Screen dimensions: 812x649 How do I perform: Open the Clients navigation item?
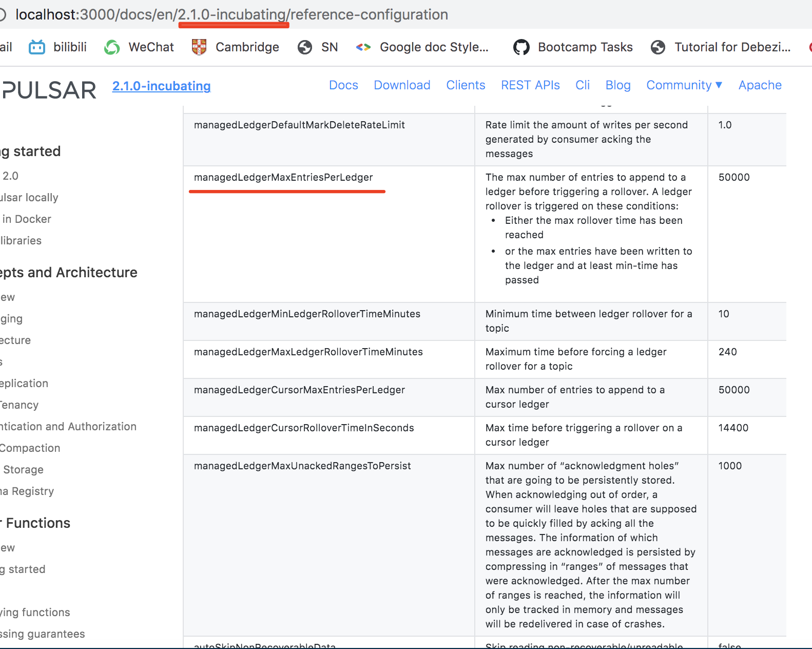[466, 85]
